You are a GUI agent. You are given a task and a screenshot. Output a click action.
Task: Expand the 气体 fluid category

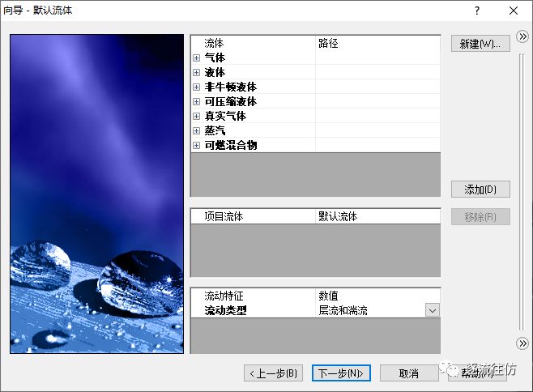click(196, 58)
